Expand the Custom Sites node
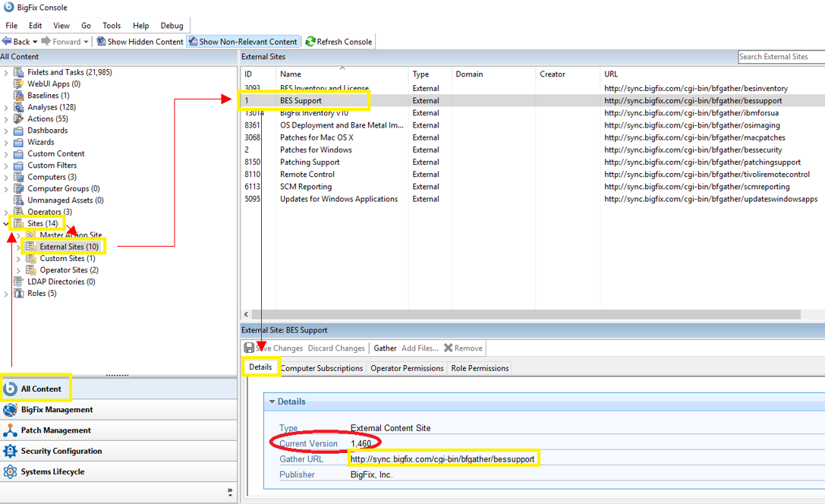 [19, 259]
